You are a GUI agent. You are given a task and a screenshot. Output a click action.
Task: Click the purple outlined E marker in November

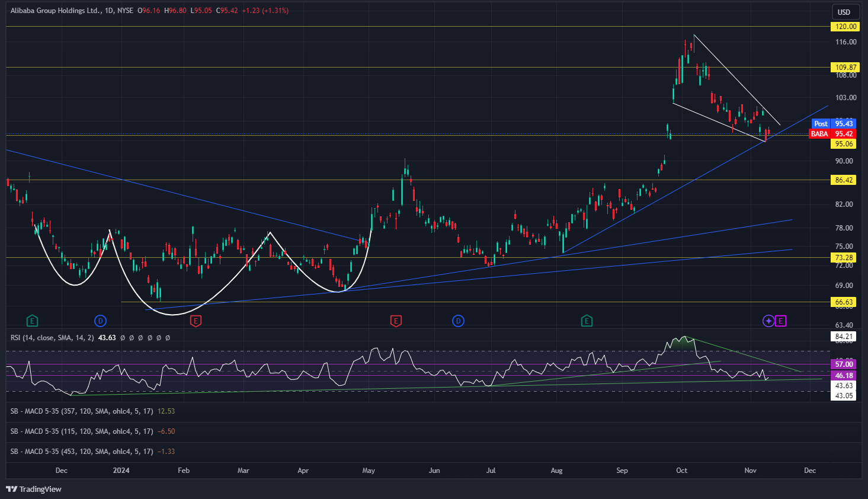click(x=780, y=321)
